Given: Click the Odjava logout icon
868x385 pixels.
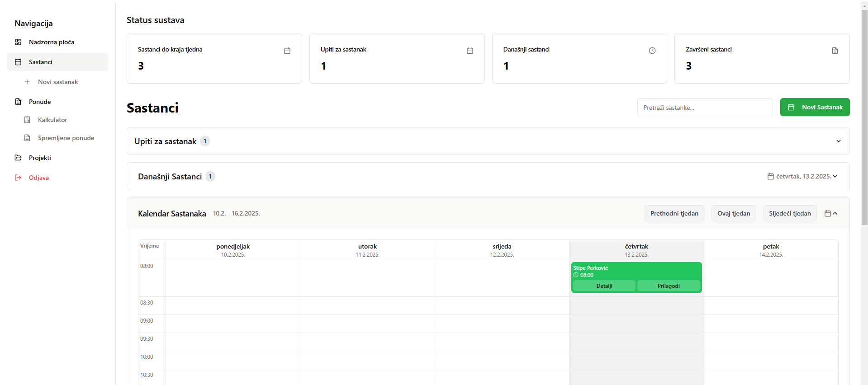Looking at the screenshot, I should [18, 178].
